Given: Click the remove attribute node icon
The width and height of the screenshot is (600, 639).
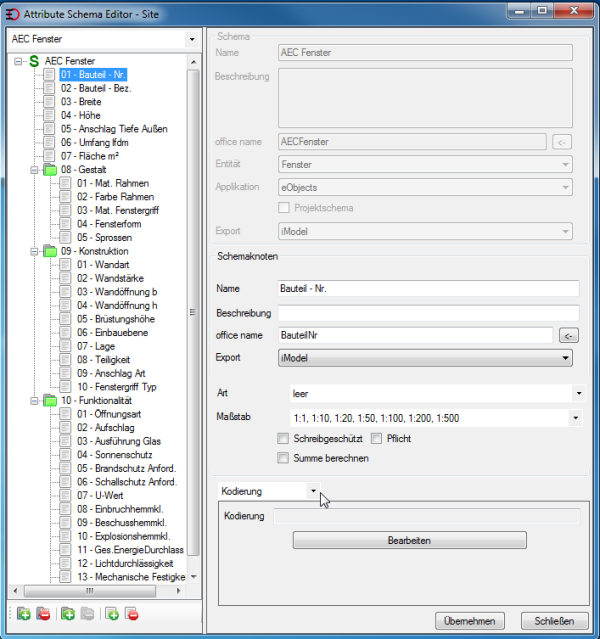Looking at the screenshot, I should (x=132, y=613).
